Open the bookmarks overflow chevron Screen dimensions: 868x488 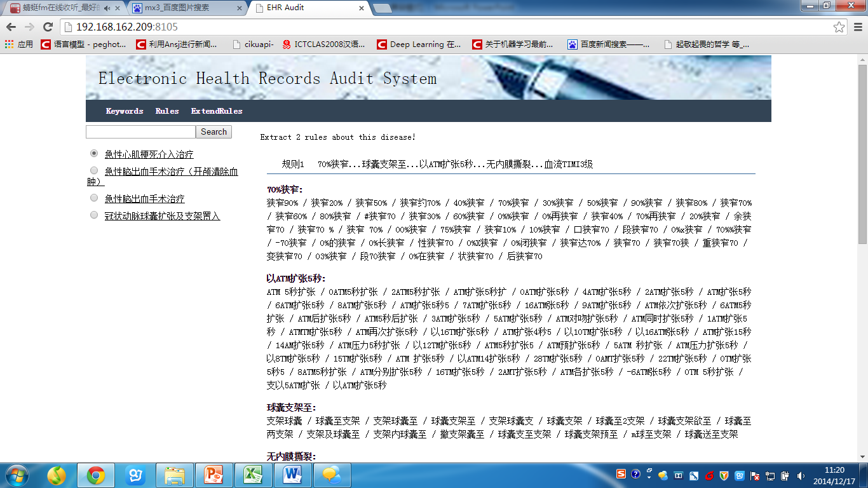(861, 44)
